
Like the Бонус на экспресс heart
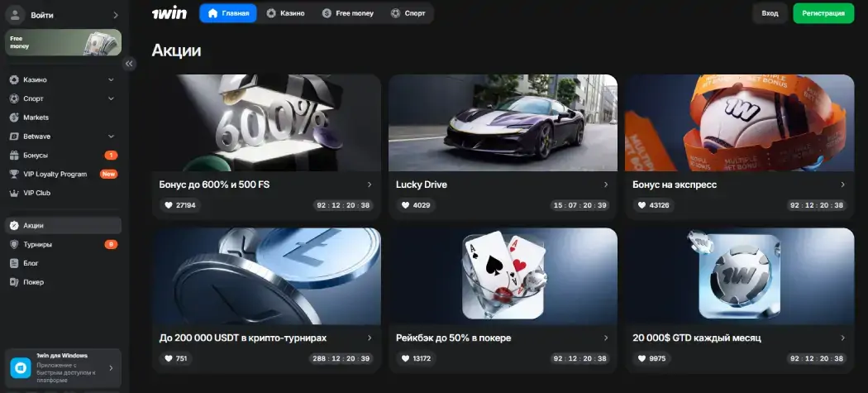(x=642, y=205)
